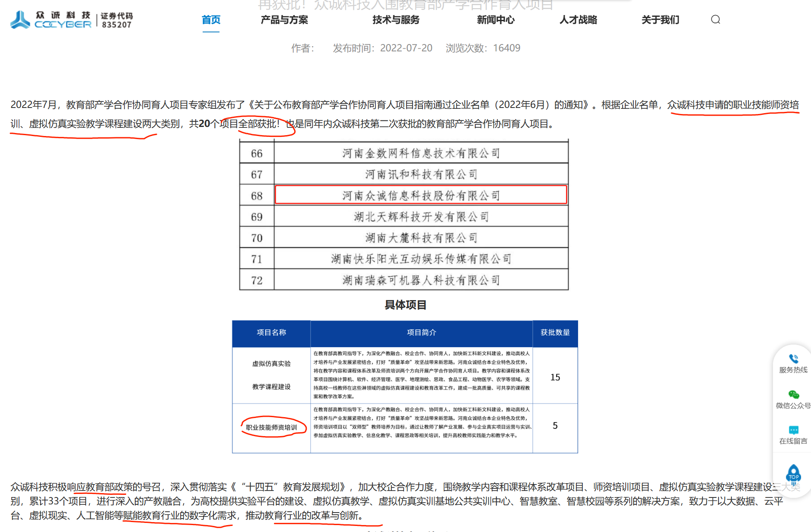Image resolution: width=811 pixels, height=532 pixels.
Task: Click table row 河南众诚信息科技股份有限公司
Action: point(421,196)
